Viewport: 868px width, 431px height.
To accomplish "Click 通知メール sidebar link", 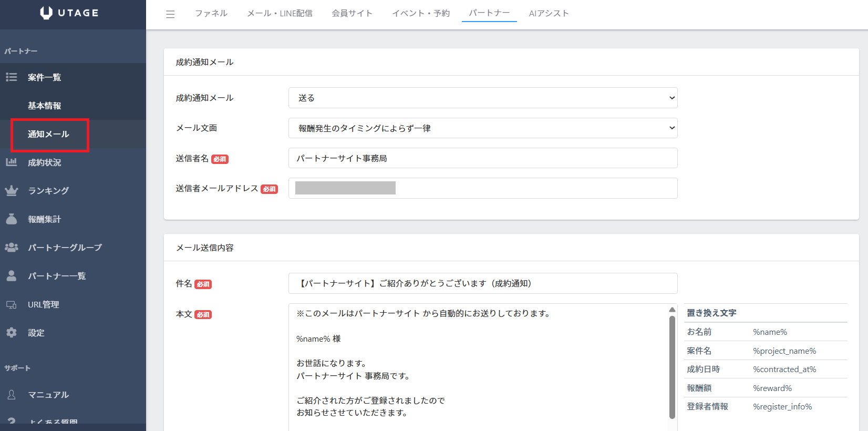I will [x=49, y=135].
